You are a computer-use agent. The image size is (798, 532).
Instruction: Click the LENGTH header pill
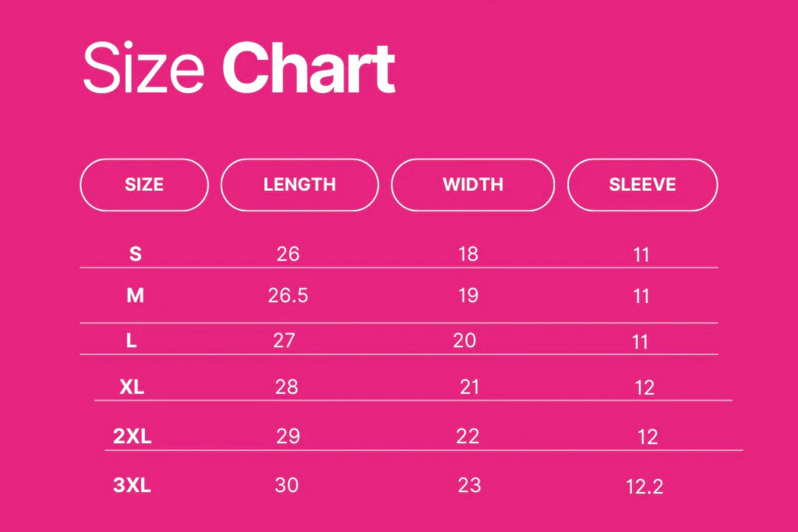299,185
